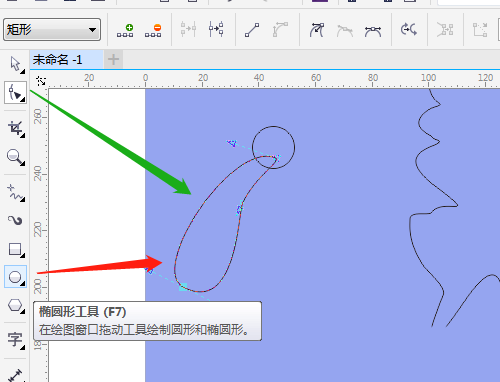
Task: Open the 矩形 selection mode dropdown
Action: pyautogui.click(x=52, y=30)
